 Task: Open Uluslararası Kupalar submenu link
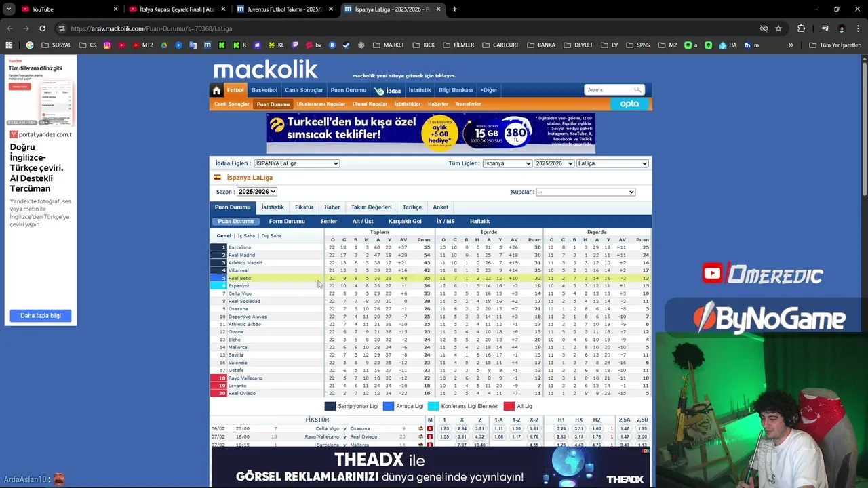pos(321,104)
